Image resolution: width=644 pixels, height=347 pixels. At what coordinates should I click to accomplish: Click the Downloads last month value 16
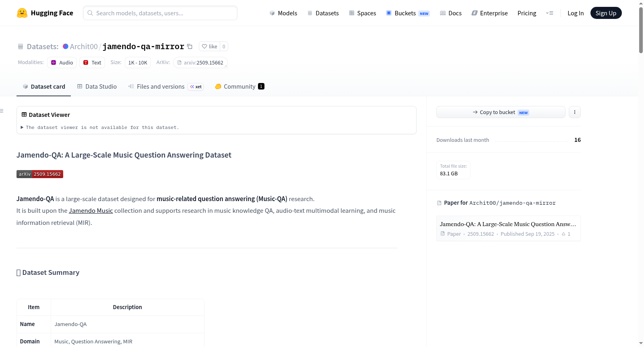(578, 140)
